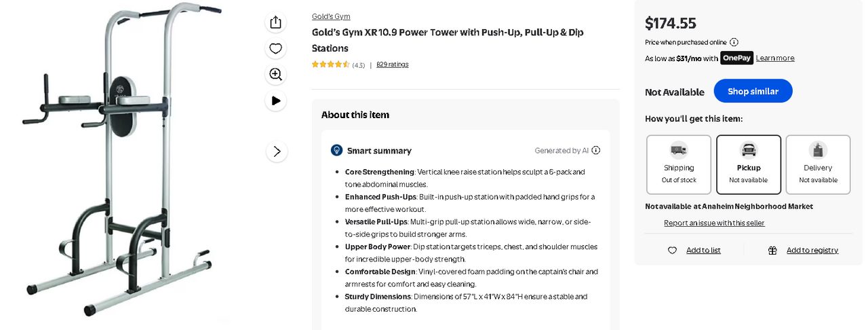This screenshot has height=330, width=868.
Task: Select the Shipping fulfillment option
Action: click(x=679, y=164)
